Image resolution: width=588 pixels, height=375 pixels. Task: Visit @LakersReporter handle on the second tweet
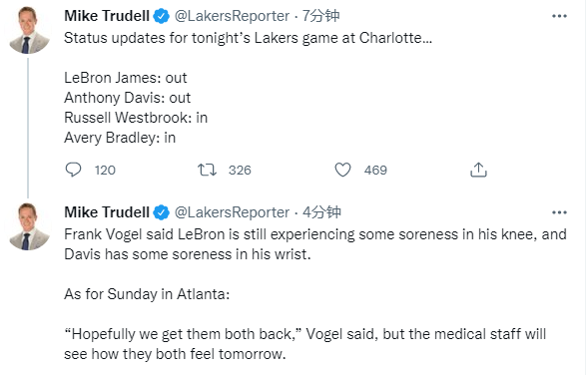pos(232,212)
